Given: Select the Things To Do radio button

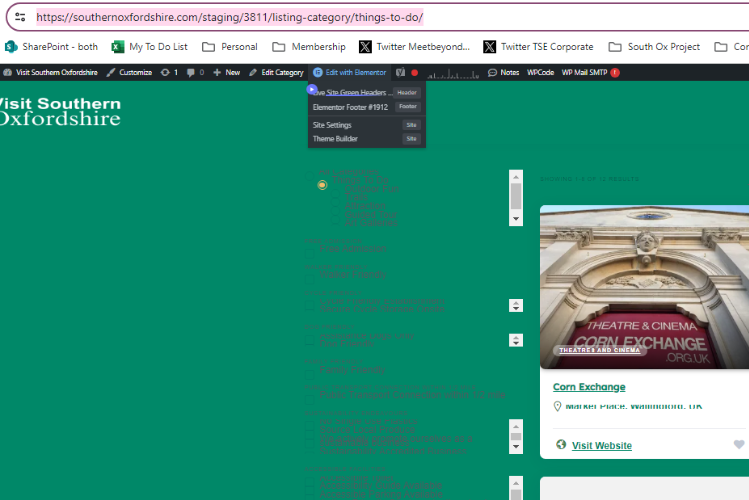Looking at the screenshot, I should click(322, 185).
